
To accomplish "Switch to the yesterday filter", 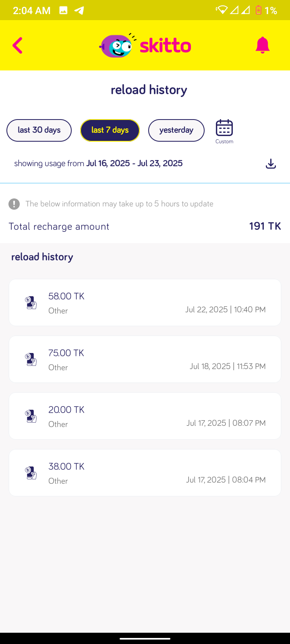I will 176,130.
